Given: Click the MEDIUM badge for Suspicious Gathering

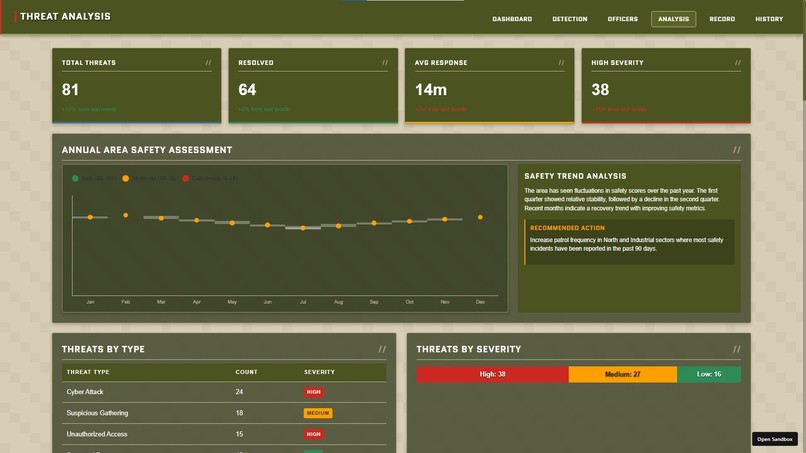Looking at the screenshot, I should point(318,413).
